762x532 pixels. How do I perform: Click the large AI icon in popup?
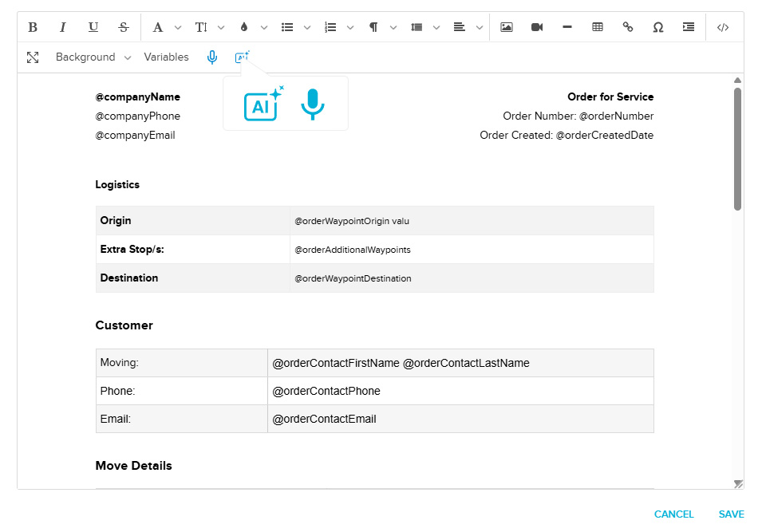tap(263, 104)
